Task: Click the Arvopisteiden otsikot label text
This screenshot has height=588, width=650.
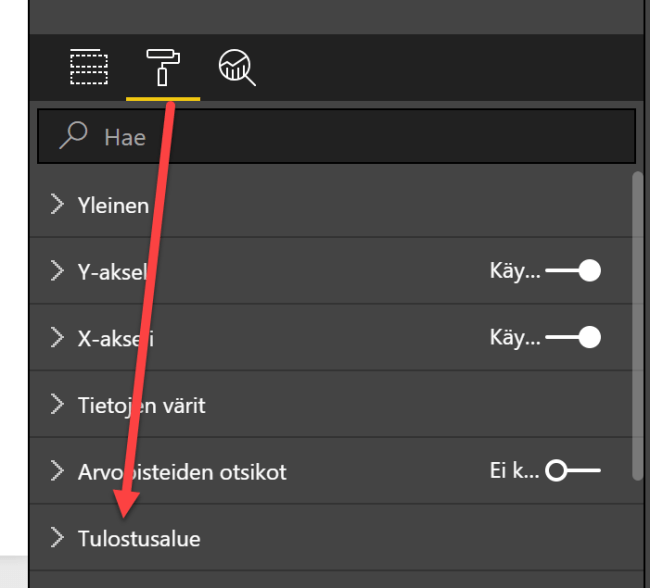Action: click(x=182, y=471)
